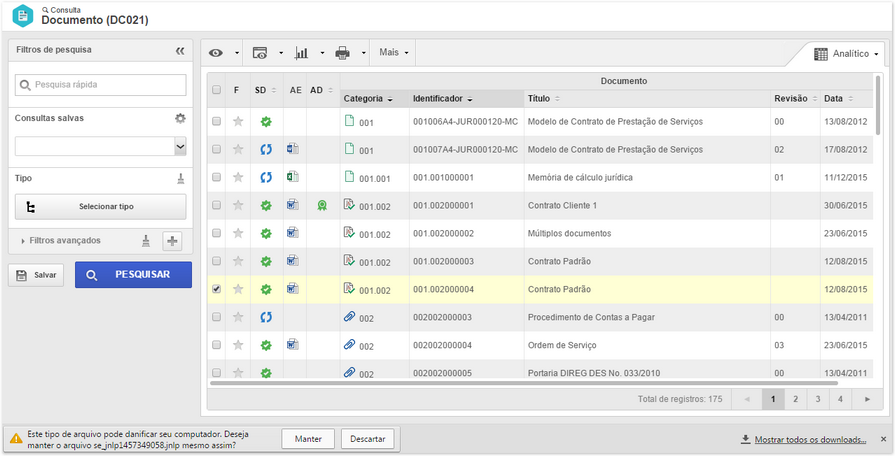This screenshot has width=895, height=456.
Task: Star the Contrato Cliente 1 row
Action: tap(238, 205)
